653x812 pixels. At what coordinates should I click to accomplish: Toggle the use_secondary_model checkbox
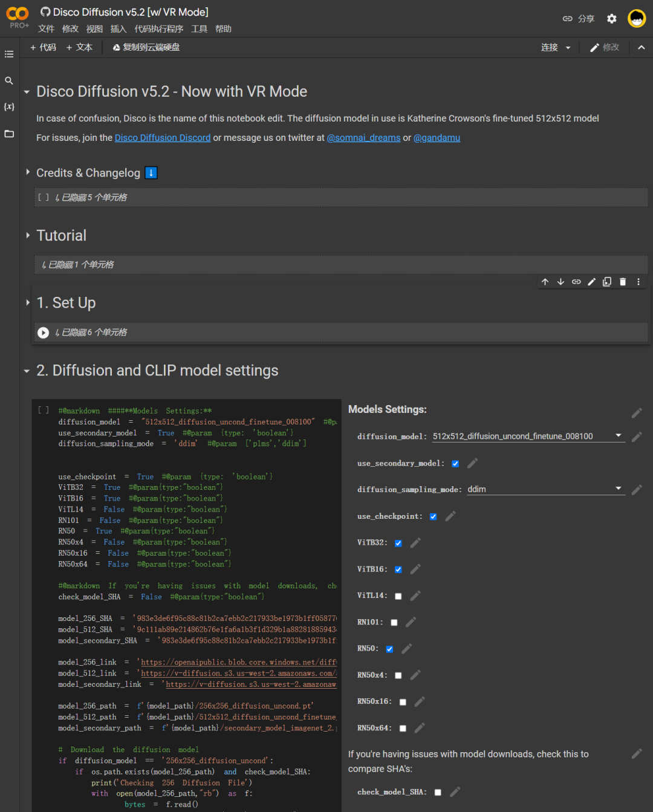coord(455,464)
